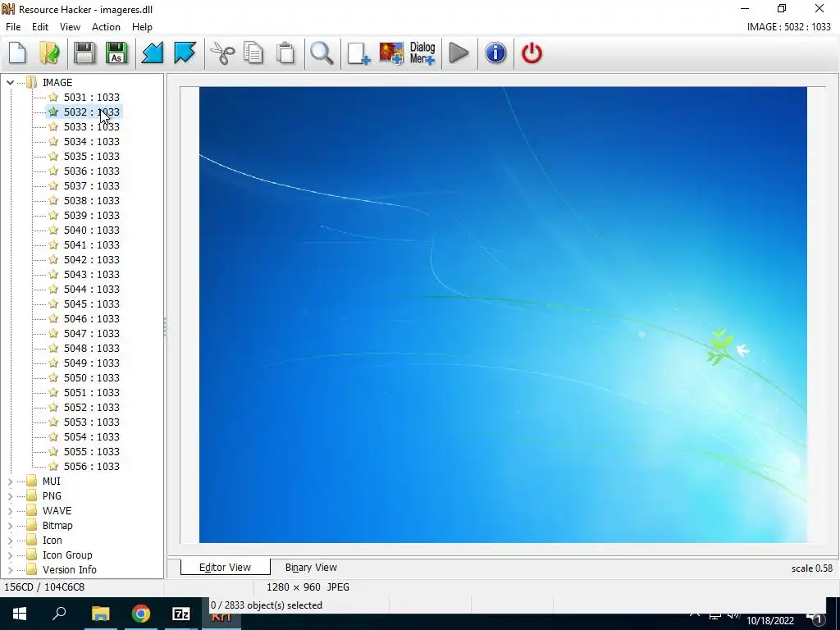Expand the Icon folder node
840x630 pixels.
10,541
